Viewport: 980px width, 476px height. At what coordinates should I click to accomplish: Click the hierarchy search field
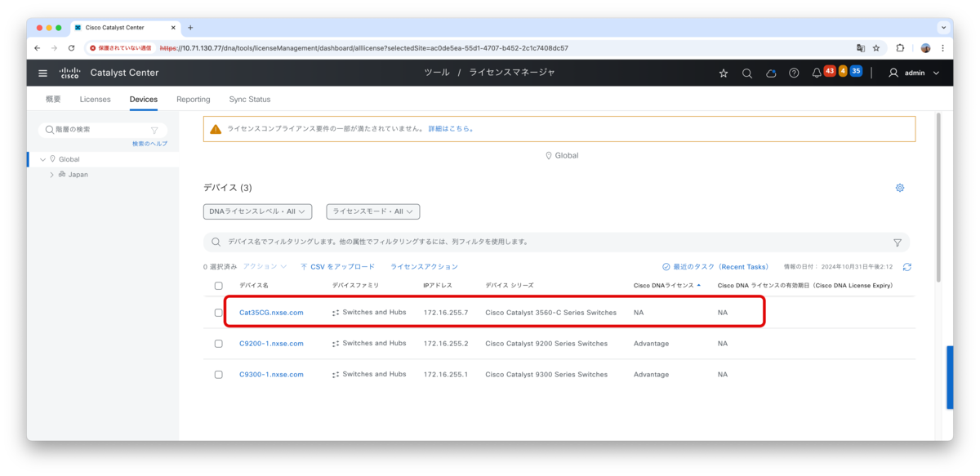coord(102,130)
